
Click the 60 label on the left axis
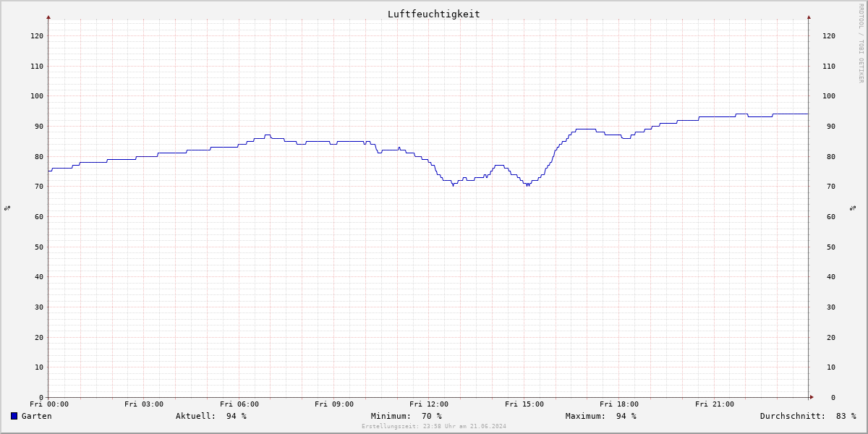pyautogui.click(x=39, y=216)
